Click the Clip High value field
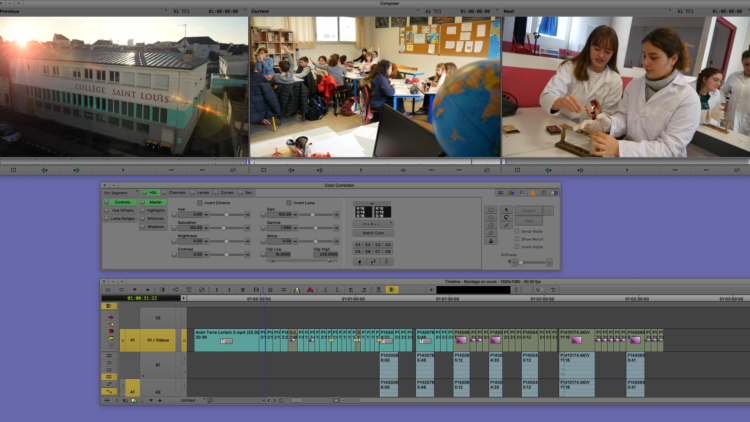The height and width of the screenshot is (422, 750). (326, 255)
